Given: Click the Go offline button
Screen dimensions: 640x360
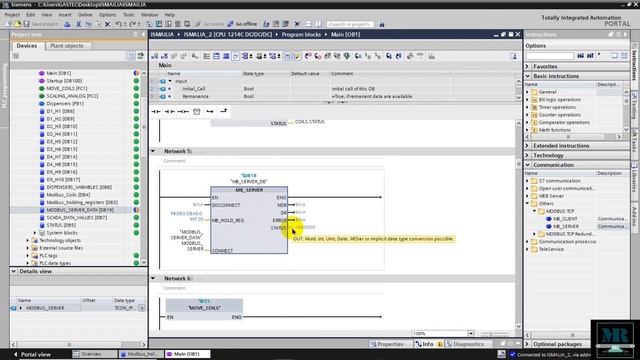Looking at the screenshot, I should pos(242,24).
